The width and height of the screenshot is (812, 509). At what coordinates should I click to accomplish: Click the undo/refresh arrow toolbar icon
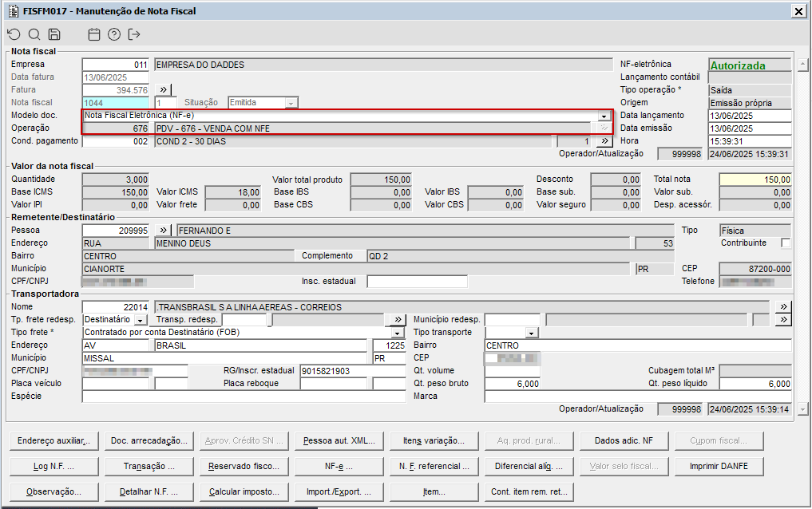tap(13, 34)
